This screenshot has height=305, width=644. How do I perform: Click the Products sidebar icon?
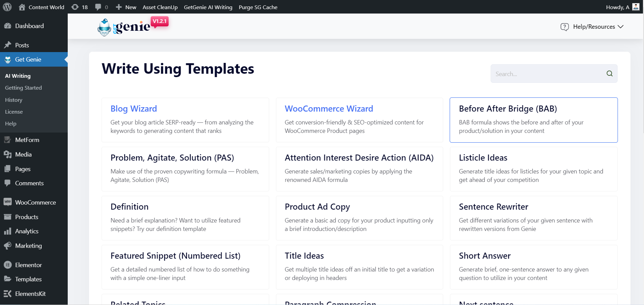click(8, 217)
